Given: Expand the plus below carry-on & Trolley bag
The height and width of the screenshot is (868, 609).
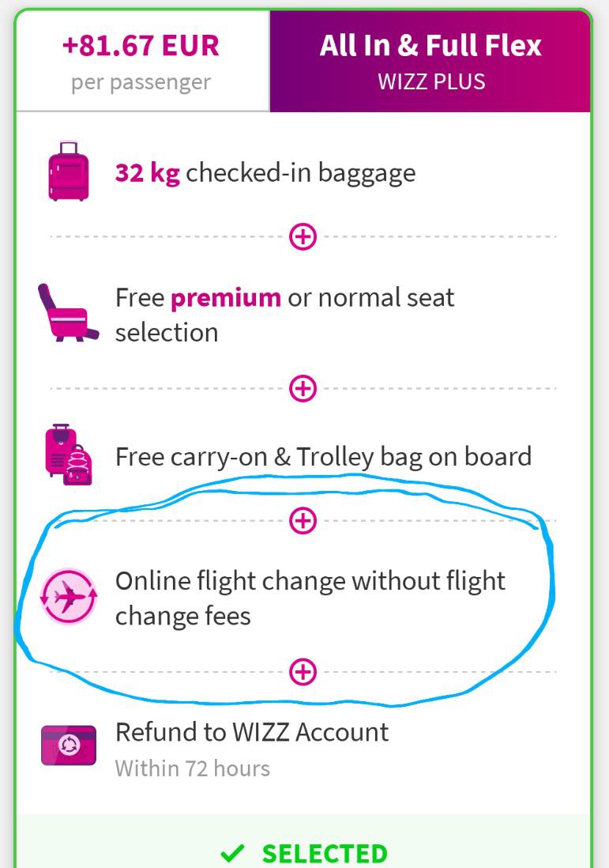Looking at the screenshot, I should (x=303, y=520).
